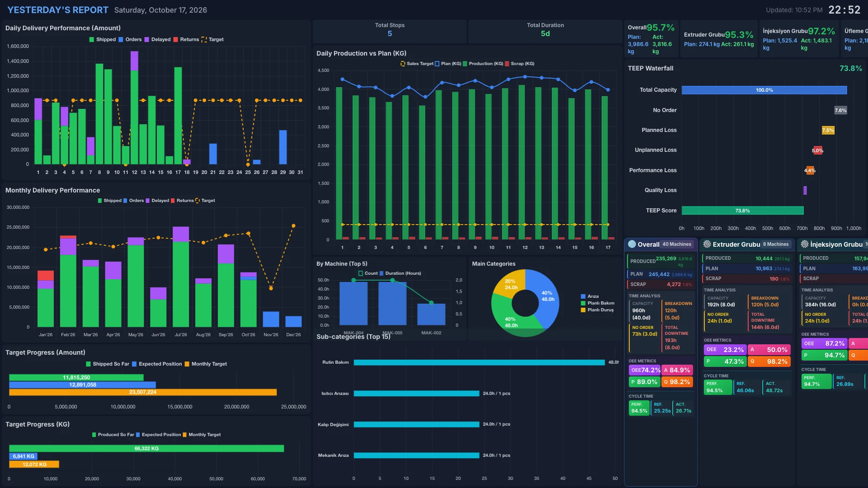
Task: Open the Overall 95.7% summary card
Action: click(651, 39)
